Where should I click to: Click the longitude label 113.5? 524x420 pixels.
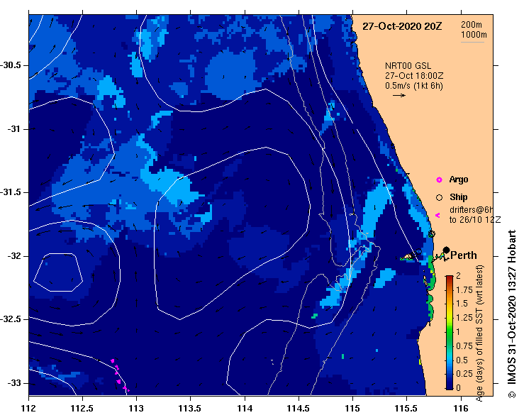[x=190, y=409]
